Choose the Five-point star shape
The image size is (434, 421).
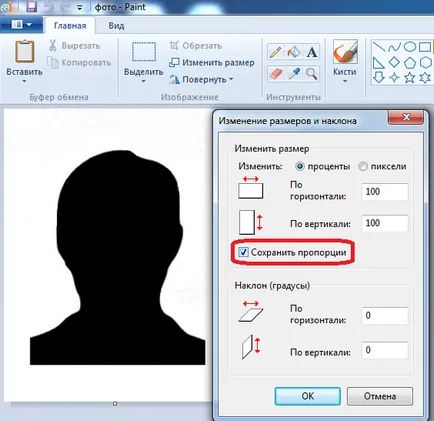tap(410, 77)
